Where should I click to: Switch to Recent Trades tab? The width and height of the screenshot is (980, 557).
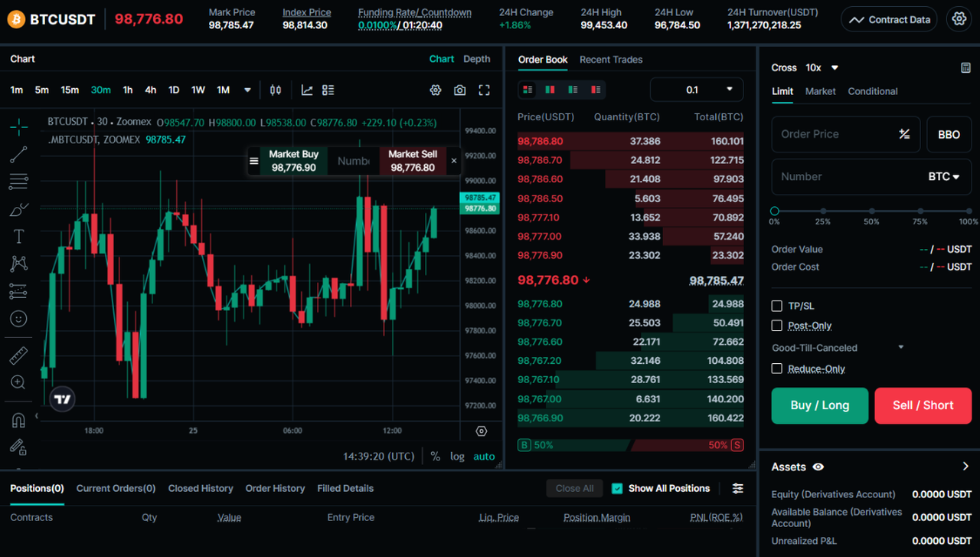(611, 59)
